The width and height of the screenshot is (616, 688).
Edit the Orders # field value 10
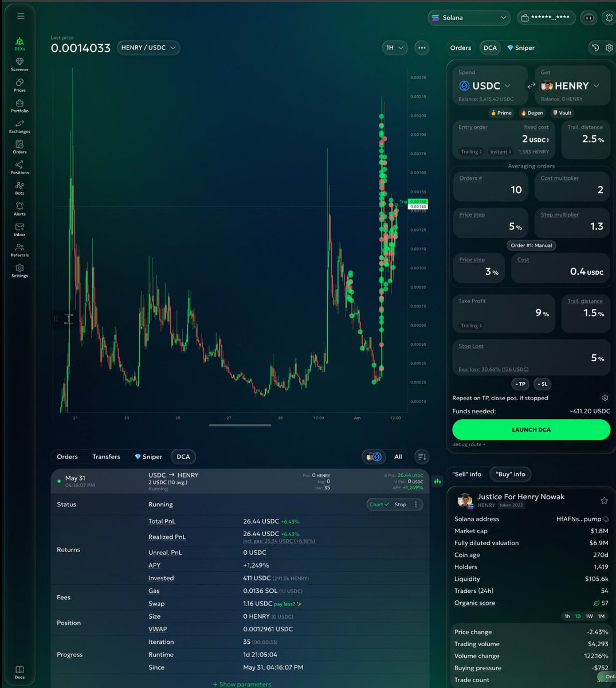491,186
